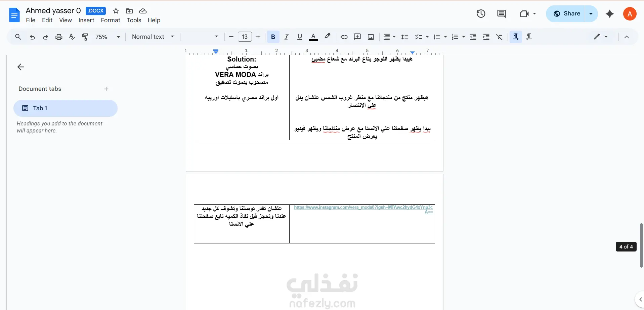Insert a bulleted list
Screen dimensions: 644x310
437,37
